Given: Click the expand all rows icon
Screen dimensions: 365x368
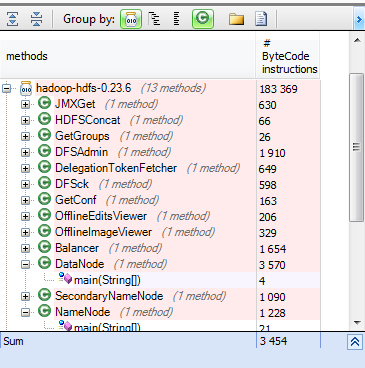Looking at the screenshot, I should pos(13,19).
